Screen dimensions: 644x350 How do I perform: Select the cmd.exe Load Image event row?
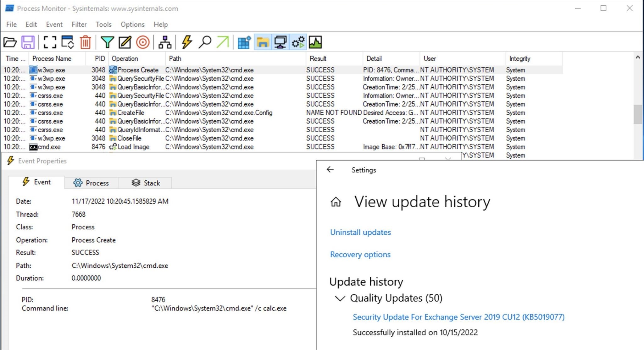click(x=282, y=147)
